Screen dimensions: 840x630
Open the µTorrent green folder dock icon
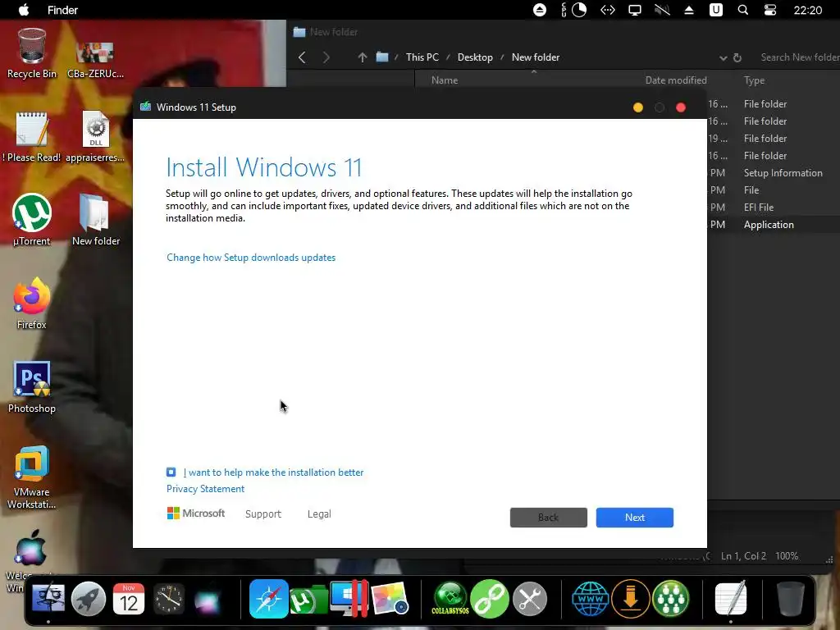coord(309,600)
